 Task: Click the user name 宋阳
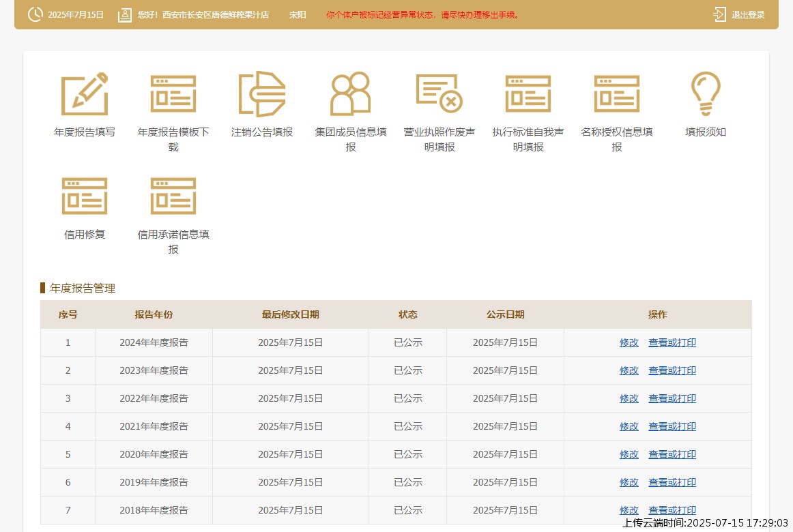(x=298, y=14)
